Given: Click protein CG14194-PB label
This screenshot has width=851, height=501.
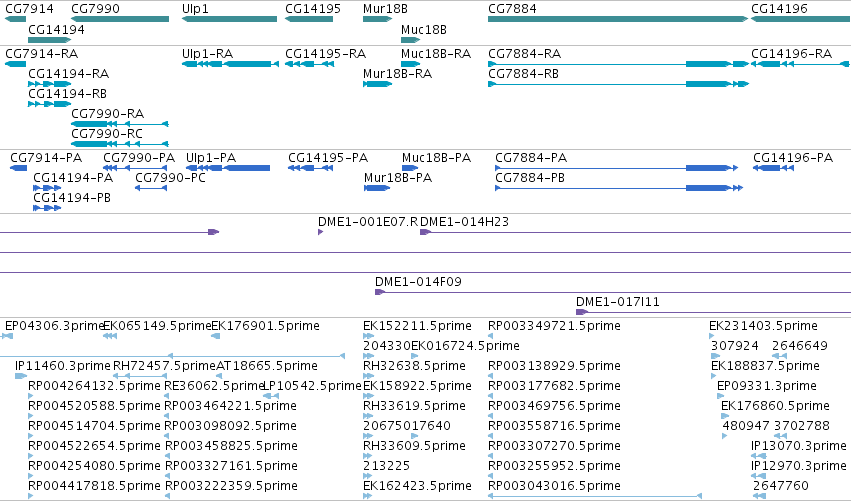Looking at the screenshot, I should click(x=72, y=198).
